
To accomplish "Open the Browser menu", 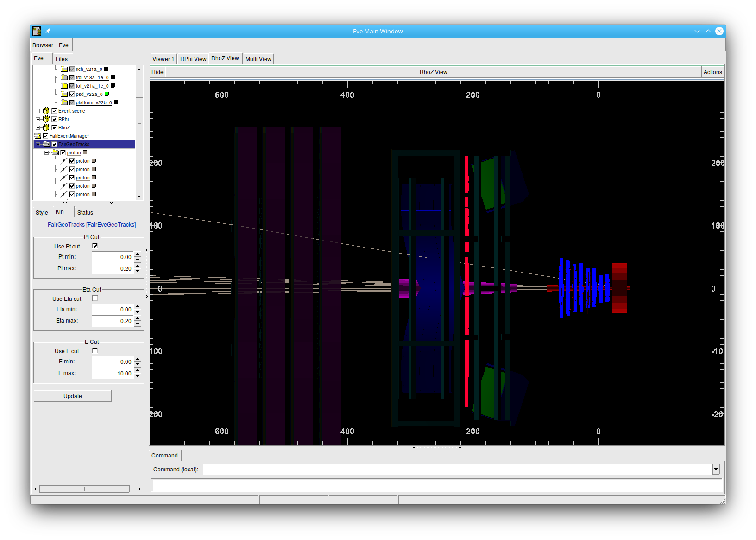I will tap(43, 45).
